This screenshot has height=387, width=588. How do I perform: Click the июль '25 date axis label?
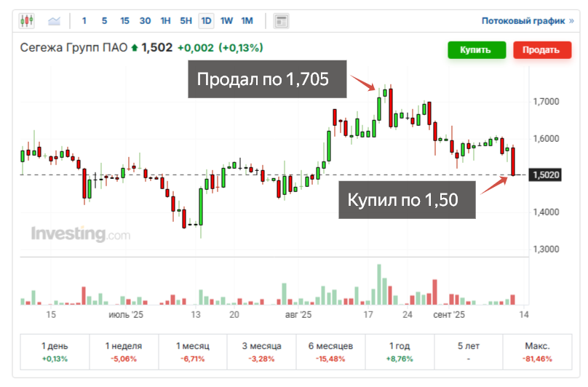(x=126, y=315)
